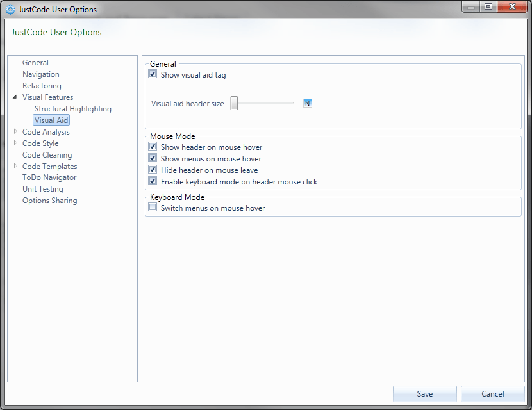Open the General options page

35,63
